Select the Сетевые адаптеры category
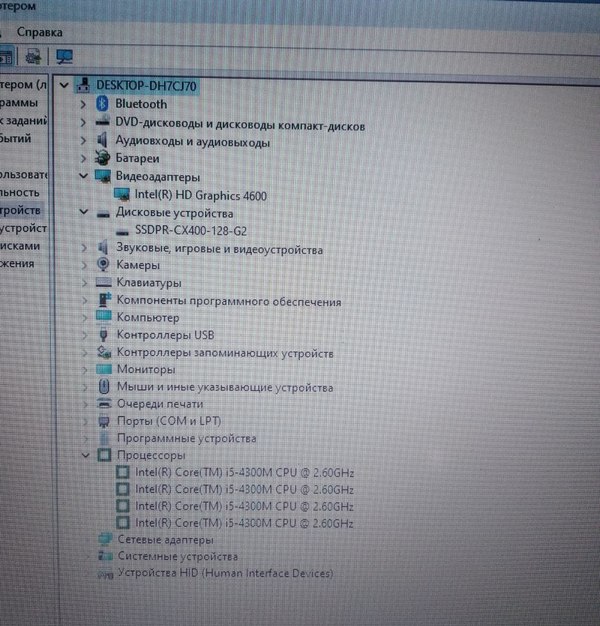This screenshot has width=600, height=626. point(165,539)
